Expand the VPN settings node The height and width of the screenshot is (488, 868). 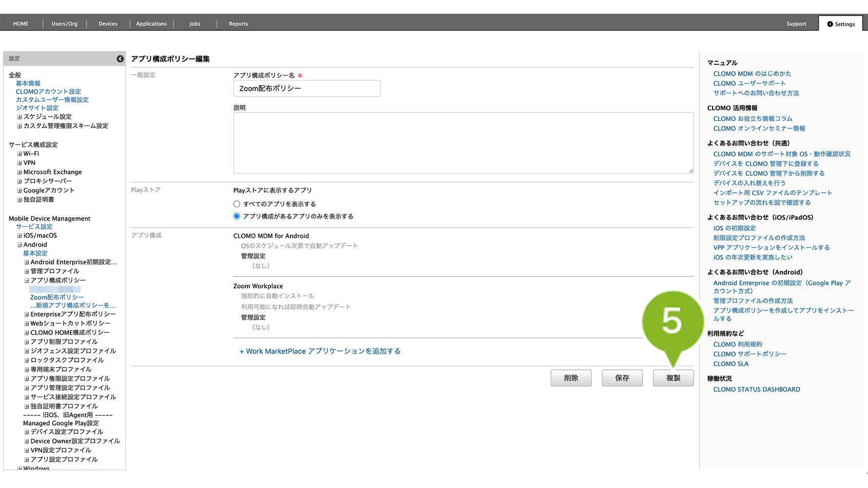pos(20,163)
